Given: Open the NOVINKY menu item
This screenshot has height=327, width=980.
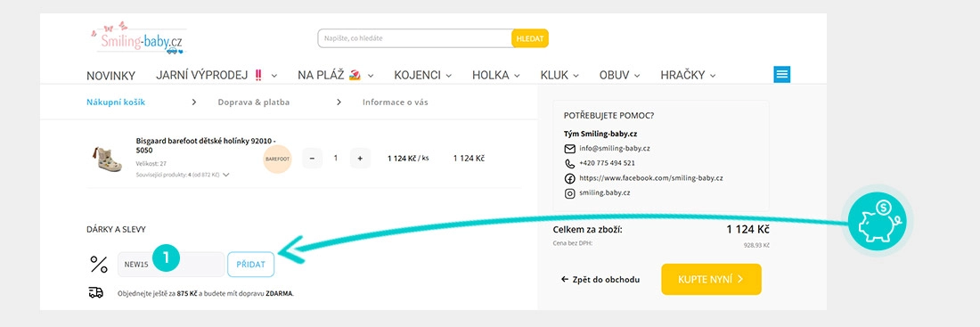Looking at the screenshot, I should point(110,76).
